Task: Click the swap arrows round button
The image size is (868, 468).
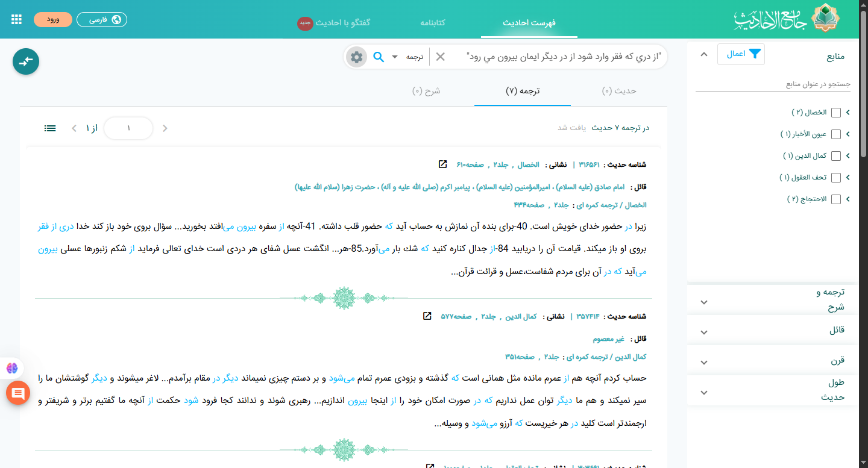Action: coord(26,61)
